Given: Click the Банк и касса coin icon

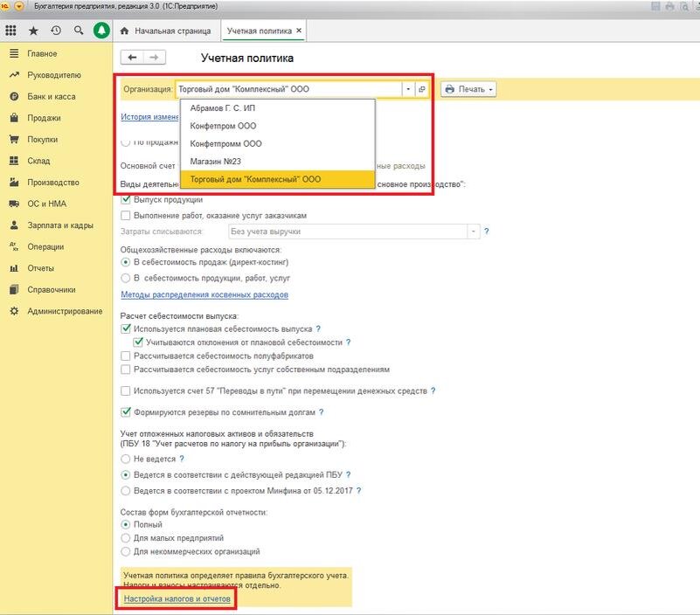Looking at the screenshot, I should pyautogui.click(x=14, y=96).
